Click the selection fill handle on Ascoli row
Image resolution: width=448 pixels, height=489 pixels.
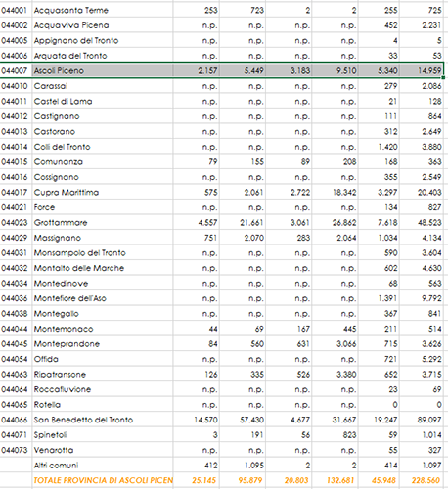tap(443, 77)
